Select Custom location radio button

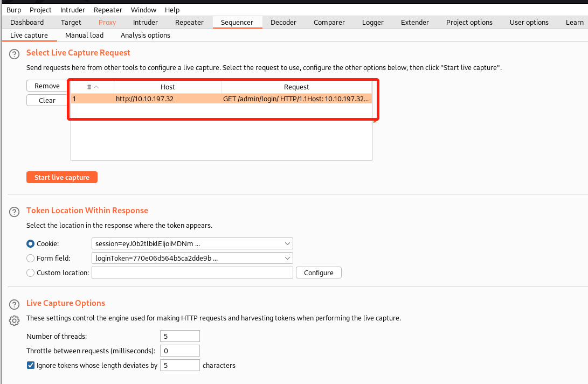[x=31, y=273]
